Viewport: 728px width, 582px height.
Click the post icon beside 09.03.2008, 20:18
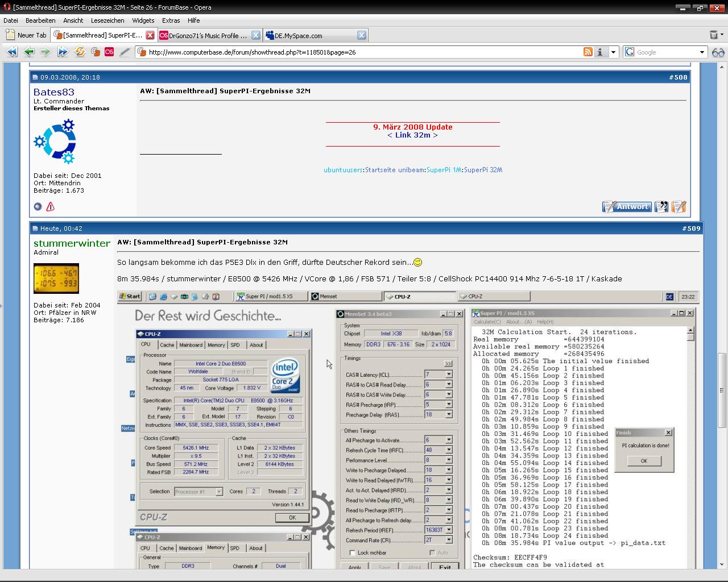point(35,77)
